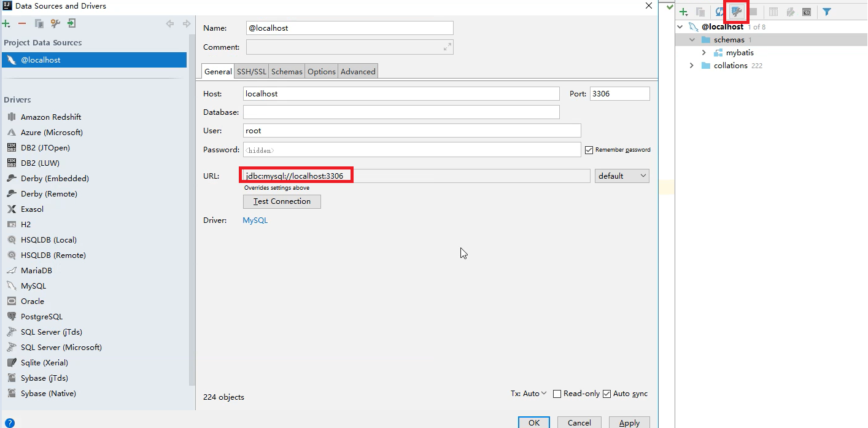Click the hidden Password field
Viewport: 868px width, 428px height.
pos(412,150)
